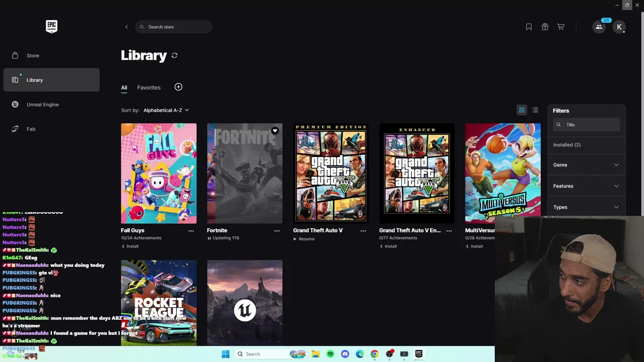Open Rocket League cover art
This screenshot has height=362, width=644.
(x=158, y=303)
